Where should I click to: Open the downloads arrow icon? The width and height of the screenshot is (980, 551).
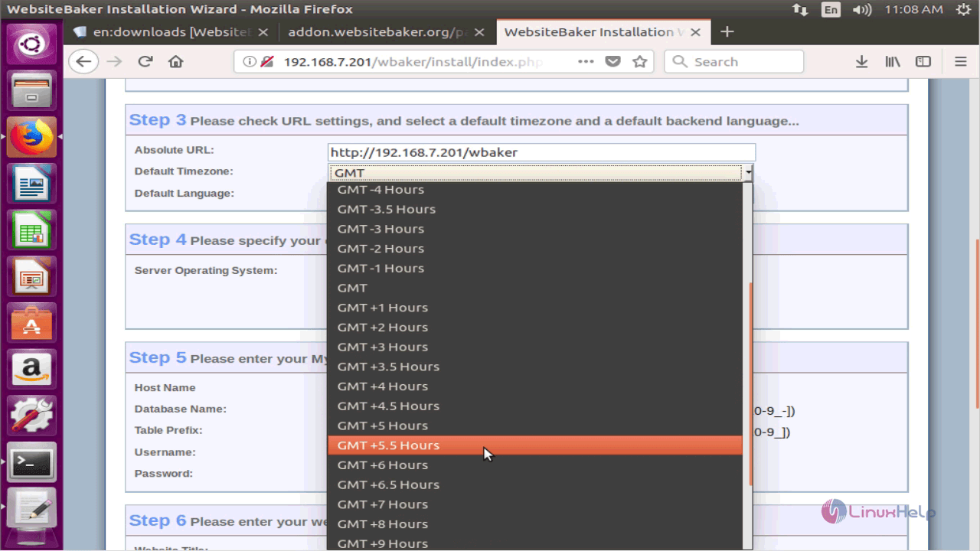pyautogui.click(x=861, y=62)
